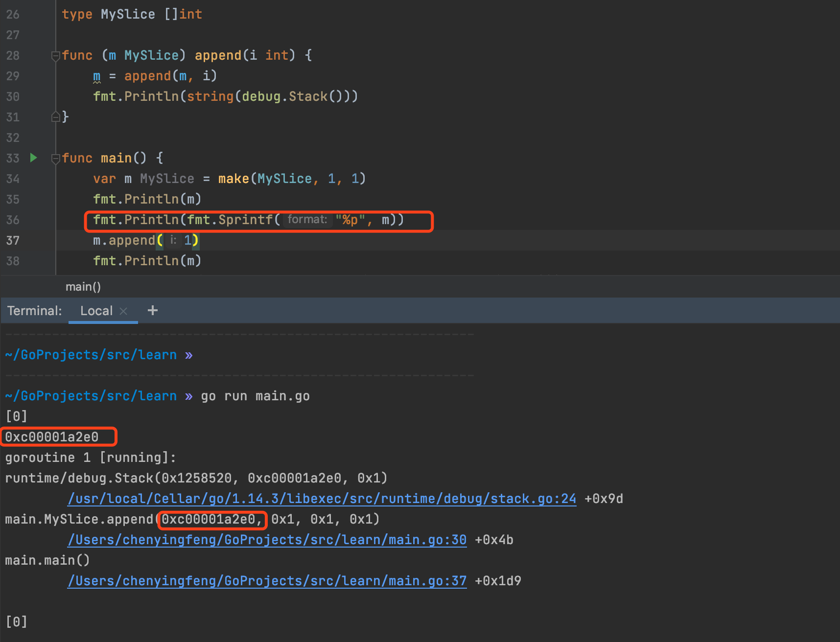Click the underlined m variable on line 29

click(x=97, y=76)
